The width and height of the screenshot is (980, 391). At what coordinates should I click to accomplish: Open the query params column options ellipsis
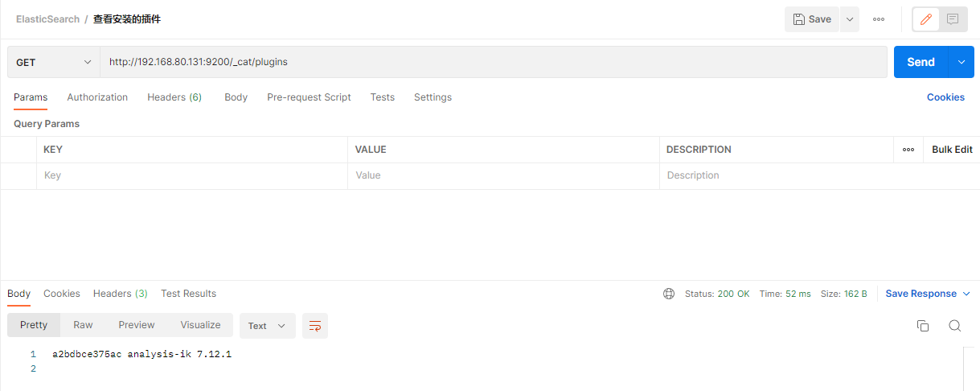pyautogui.click(x=908, y=150)
